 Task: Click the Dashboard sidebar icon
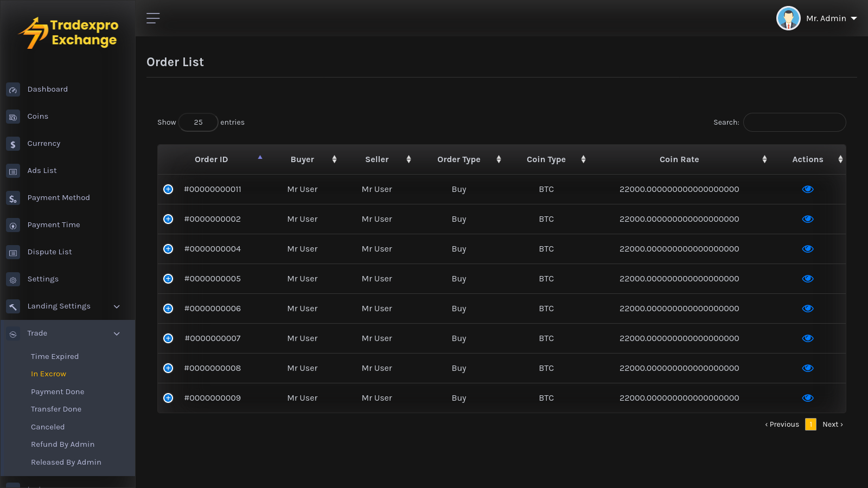tap(13, 89)
